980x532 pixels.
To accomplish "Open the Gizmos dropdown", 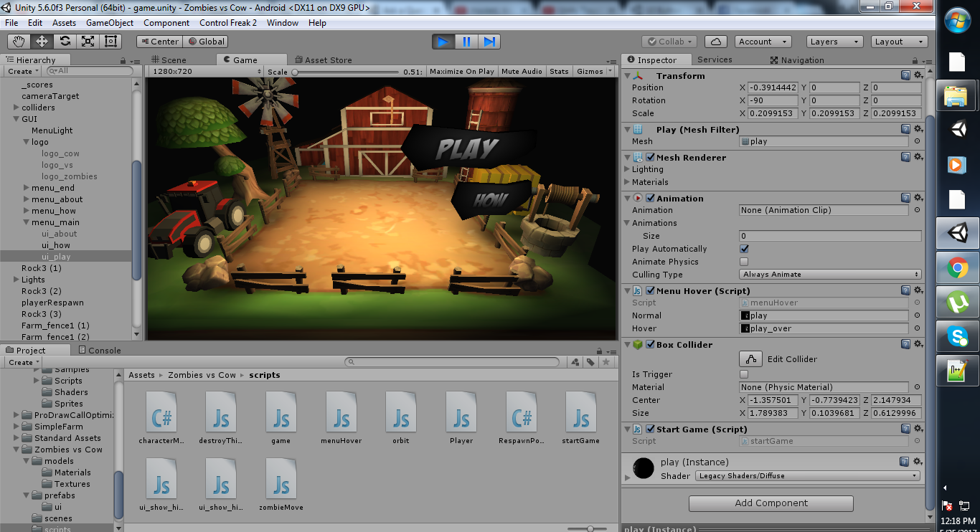I will [x=595, y=72].
